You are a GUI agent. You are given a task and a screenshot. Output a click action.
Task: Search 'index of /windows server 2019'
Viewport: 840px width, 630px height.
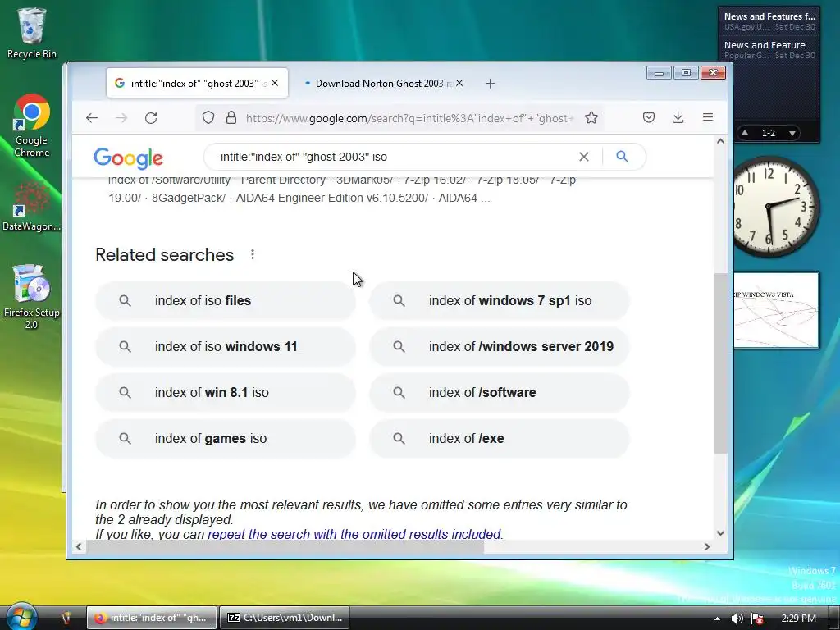click(500, 347)
